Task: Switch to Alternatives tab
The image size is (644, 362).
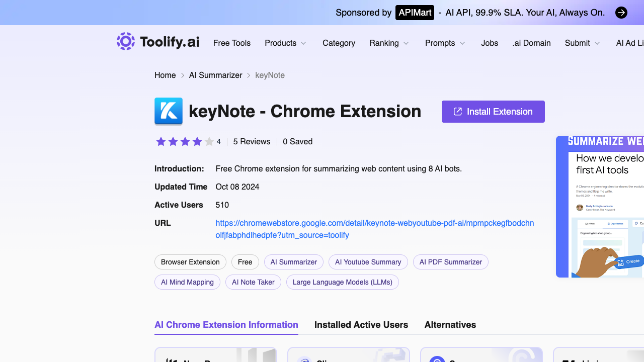Action: 450,325
